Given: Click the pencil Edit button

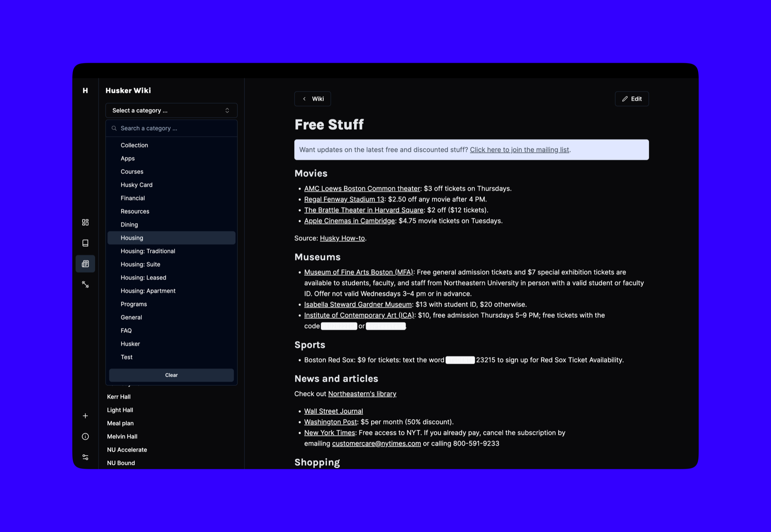Looking at the screenshot, I should pyautogui.click(x=631, y=99).
